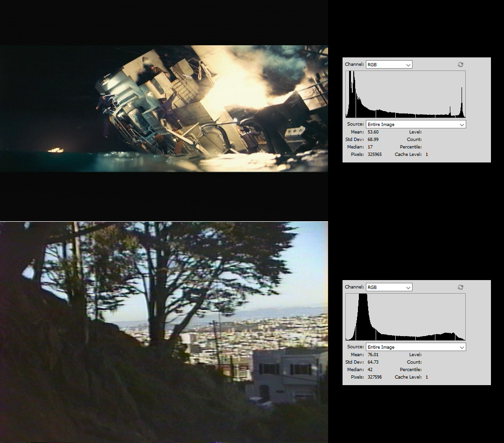Image resolution: width=504 pixels, height=443 pixels.
Task: Click the Mean value 76.01
Action: (373, 355)
